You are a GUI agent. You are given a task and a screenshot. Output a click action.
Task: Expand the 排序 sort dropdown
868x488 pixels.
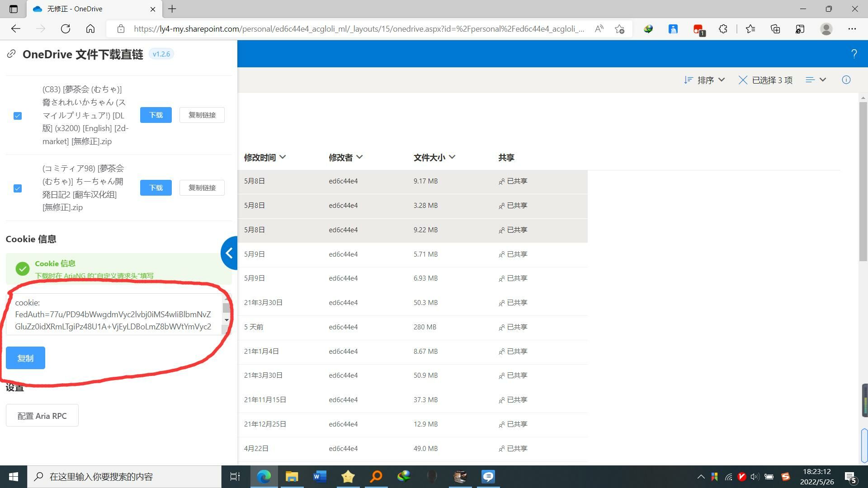point(705,80)
